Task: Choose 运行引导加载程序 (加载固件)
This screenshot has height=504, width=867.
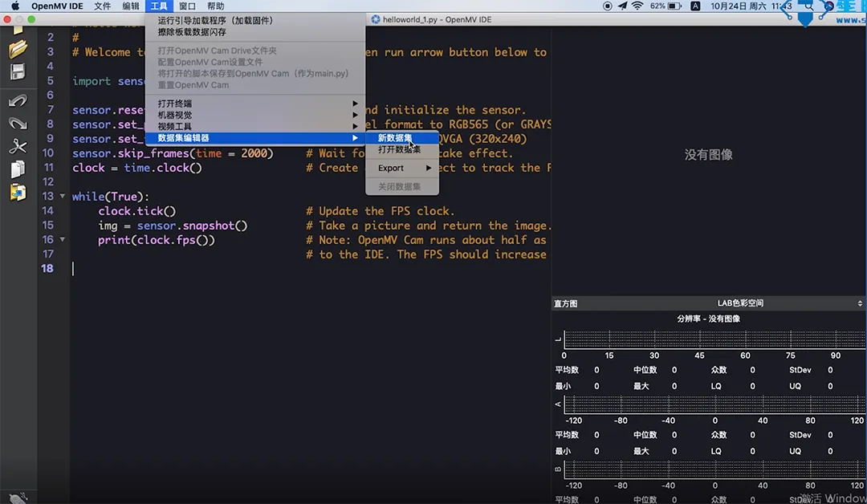Action: click(x=255, y=20)
